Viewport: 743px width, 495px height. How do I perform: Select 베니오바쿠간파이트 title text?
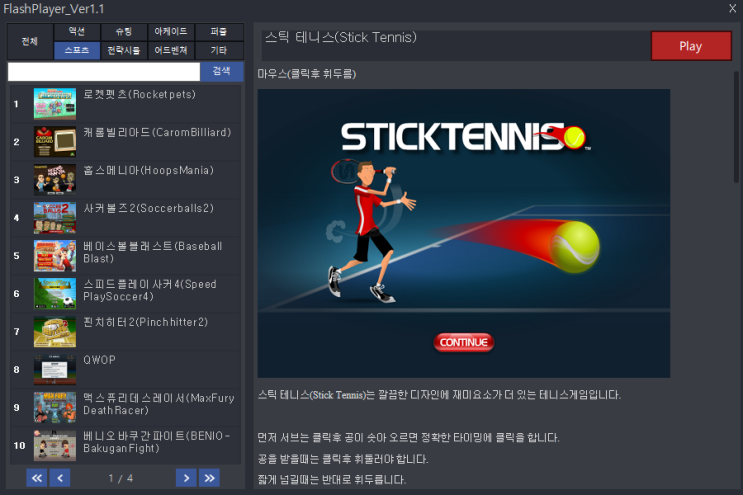point(156,442)
